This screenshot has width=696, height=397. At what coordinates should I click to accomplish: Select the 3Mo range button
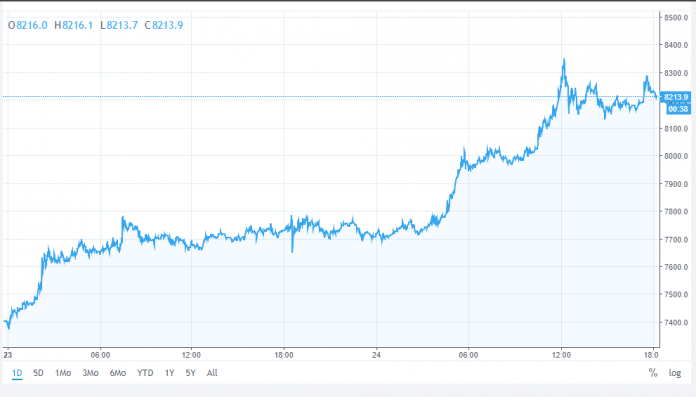(90, 373)
